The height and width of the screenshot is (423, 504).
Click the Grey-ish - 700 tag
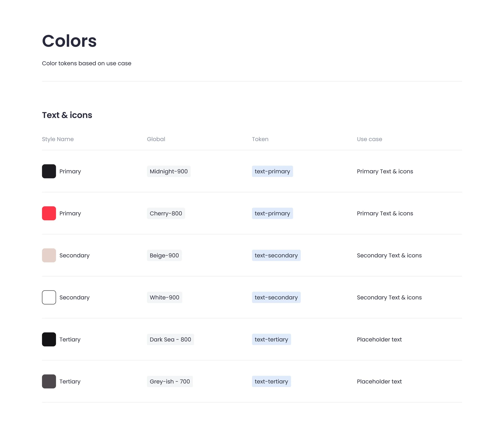pos(170,381)
